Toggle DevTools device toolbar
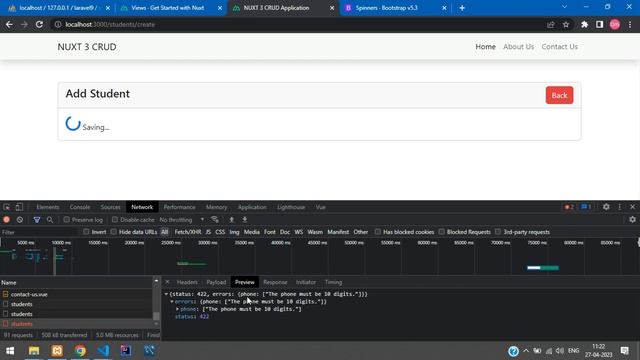The width and height of the screenshot is (640, 360). (x=19, y=207)
